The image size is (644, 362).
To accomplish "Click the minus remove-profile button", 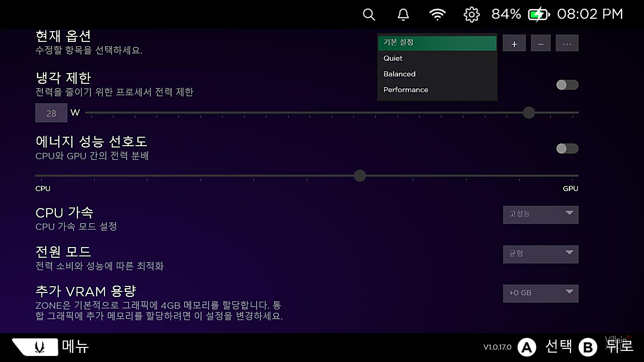I will coord(541,43).
